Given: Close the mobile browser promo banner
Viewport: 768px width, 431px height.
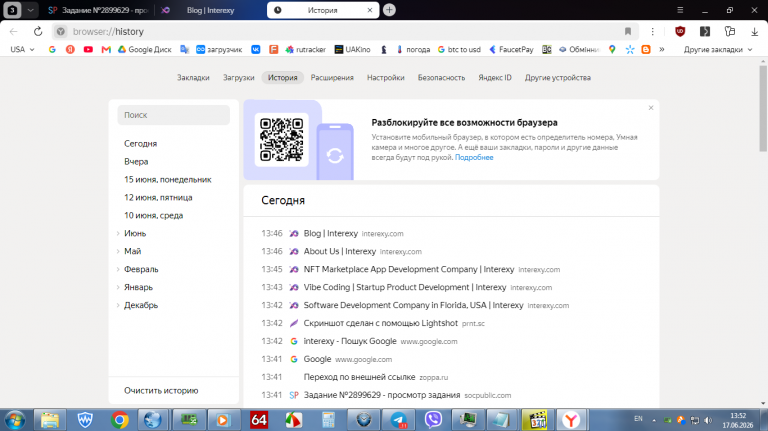Looking at the screenshot, I should [x=651, y=108].
